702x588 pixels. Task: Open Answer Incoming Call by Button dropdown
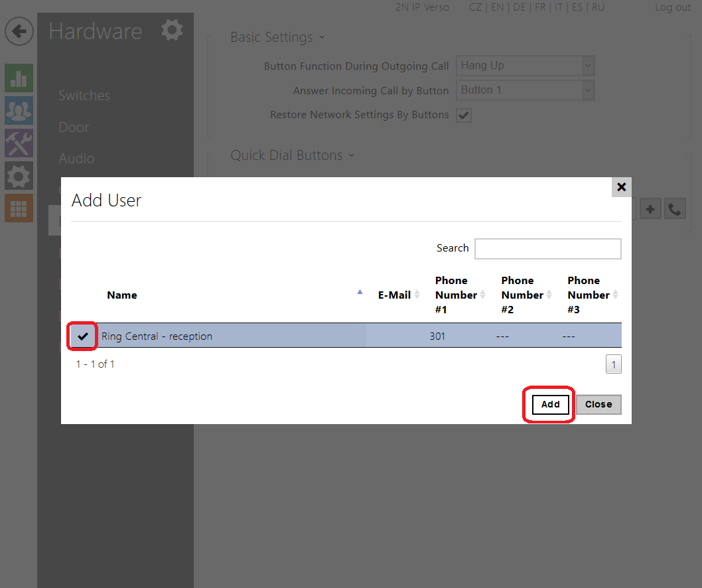coord(524,90)
